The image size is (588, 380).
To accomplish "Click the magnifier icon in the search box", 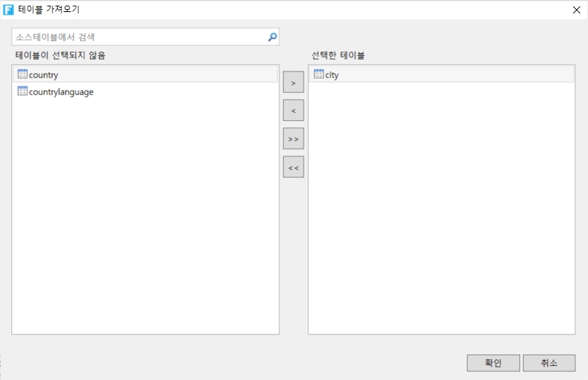I will coord(272,38).
